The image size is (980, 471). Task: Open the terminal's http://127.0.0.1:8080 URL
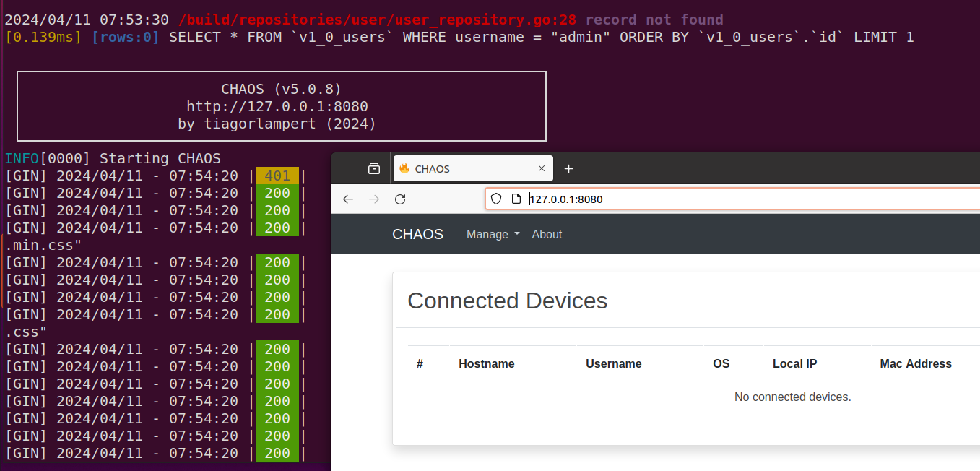(277, 106)
